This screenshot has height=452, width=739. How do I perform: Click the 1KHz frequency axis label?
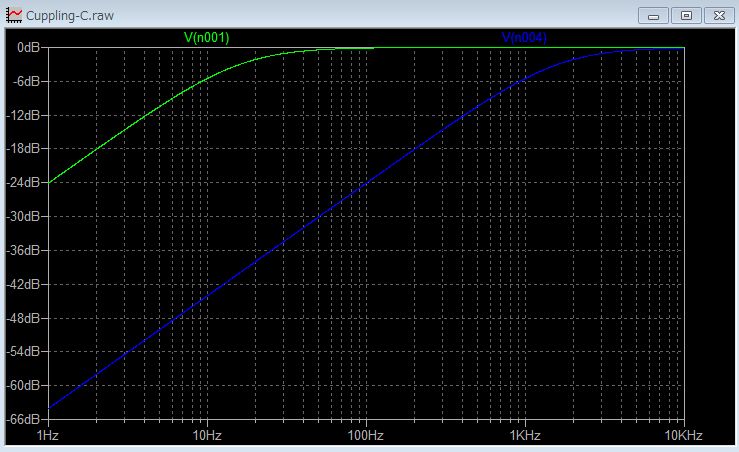click(525, 435)
